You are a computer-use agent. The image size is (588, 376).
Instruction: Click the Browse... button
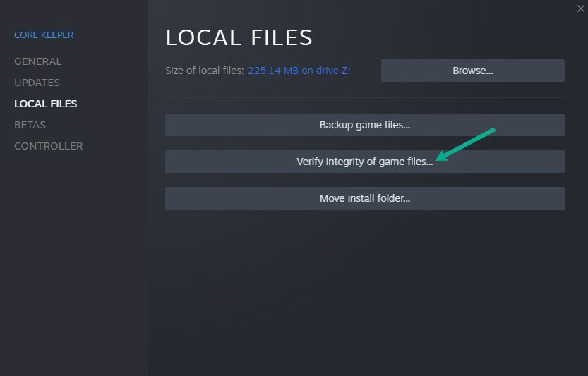[472, 71]
